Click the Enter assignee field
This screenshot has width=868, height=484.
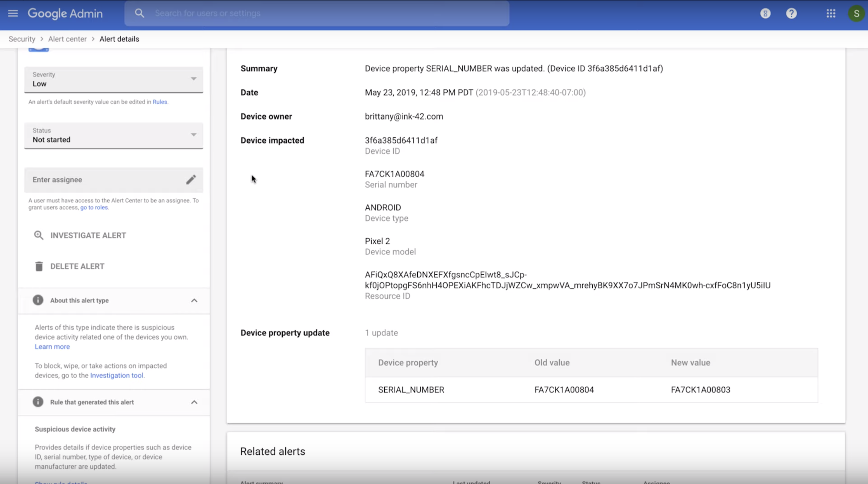(114, 180)
